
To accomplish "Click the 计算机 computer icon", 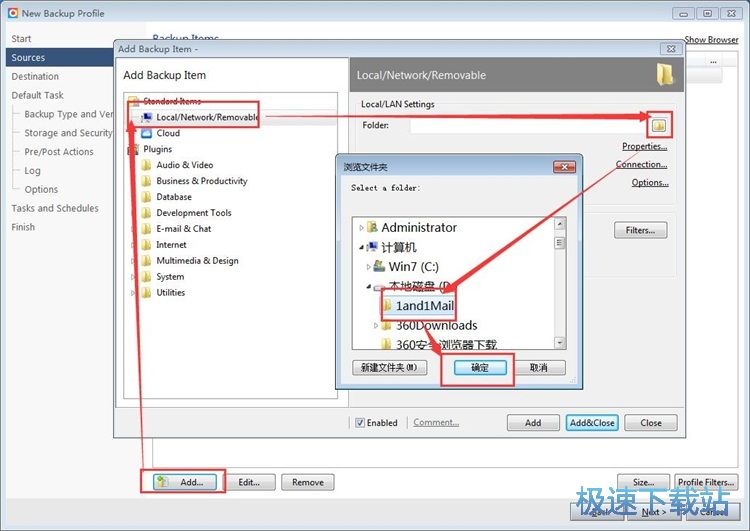I will (x=372, y=247).
